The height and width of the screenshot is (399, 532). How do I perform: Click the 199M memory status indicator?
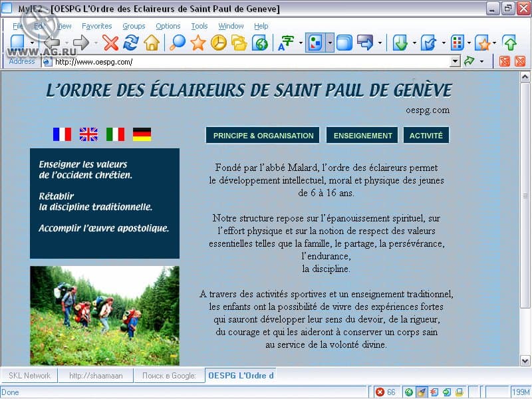[x=521, y=392]
